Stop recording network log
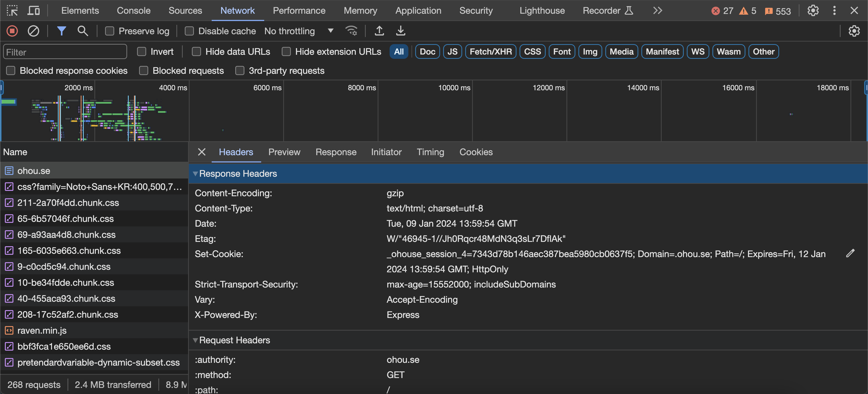Image resolution: width=868 pixels, height=394 pixels. tap(12, 31)
